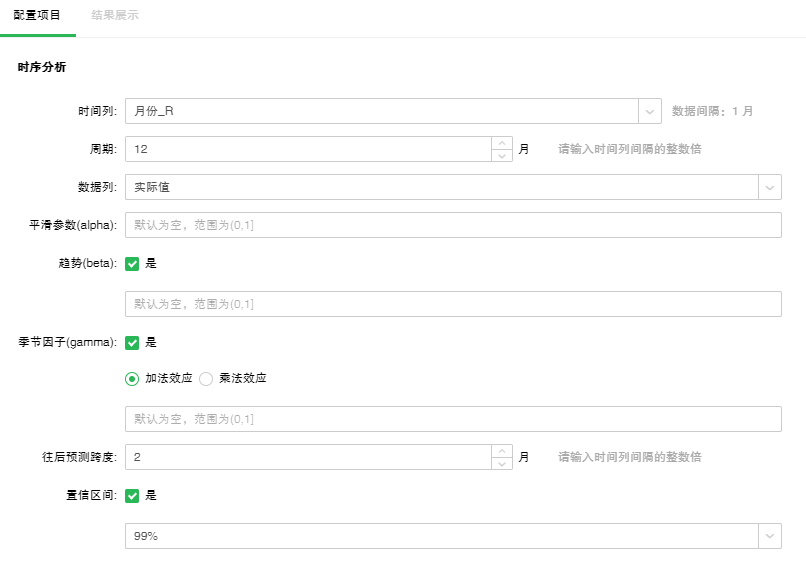Click the 趋势(beta) value input field

point(452,304)
